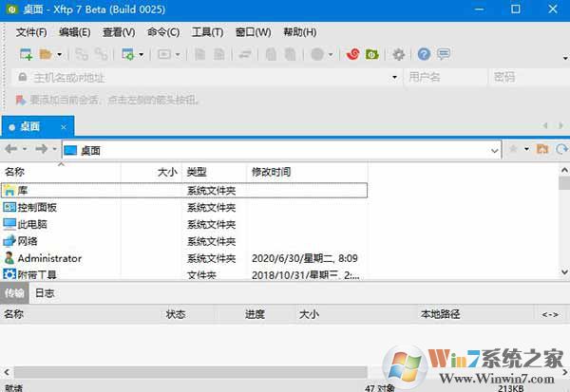Click the 进度 column header

(255, 314)
